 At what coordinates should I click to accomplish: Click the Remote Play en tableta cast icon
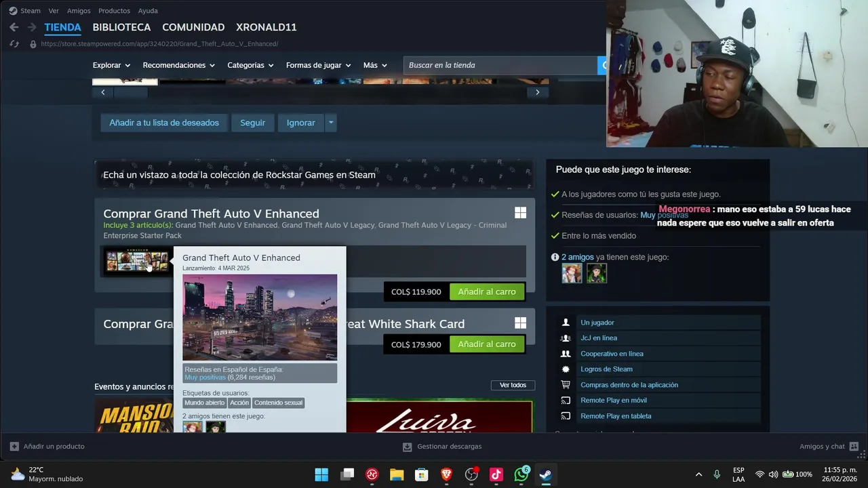(x=566, y=416)
